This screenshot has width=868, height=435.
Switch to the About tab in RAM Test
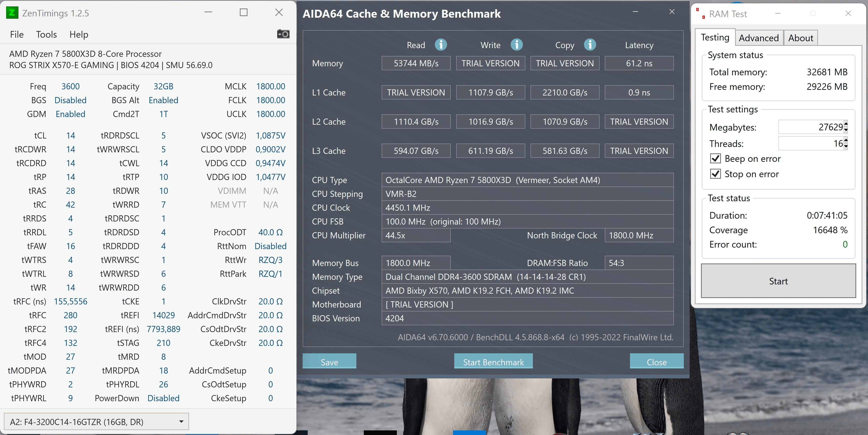pyautogui.click(x=801, y=38)
